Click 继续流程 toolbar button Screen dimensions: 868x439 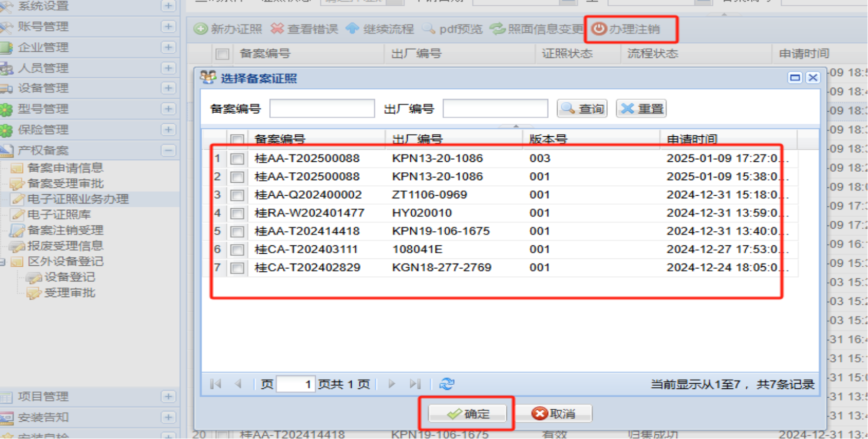380,29
